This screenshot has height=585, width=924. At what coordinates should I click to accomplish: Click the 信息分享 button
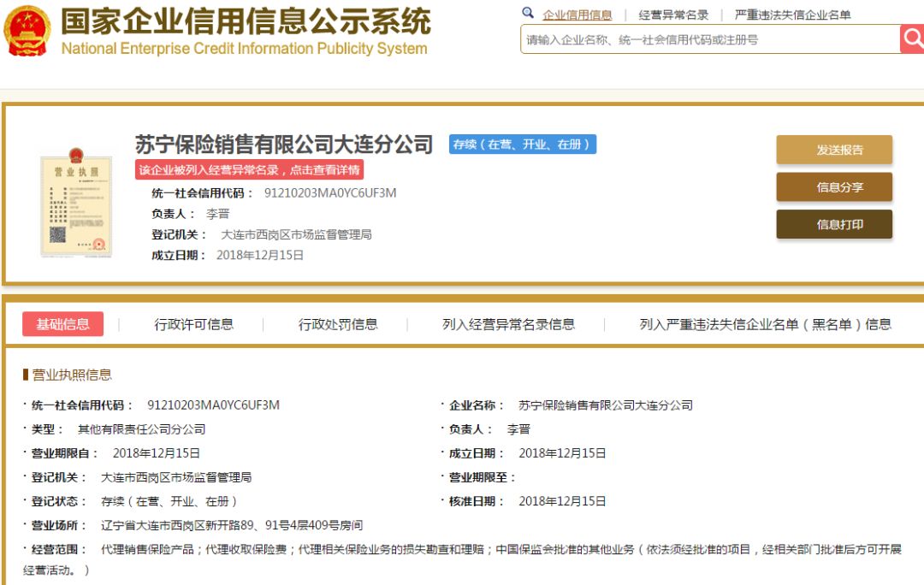[x=833, y=187]
